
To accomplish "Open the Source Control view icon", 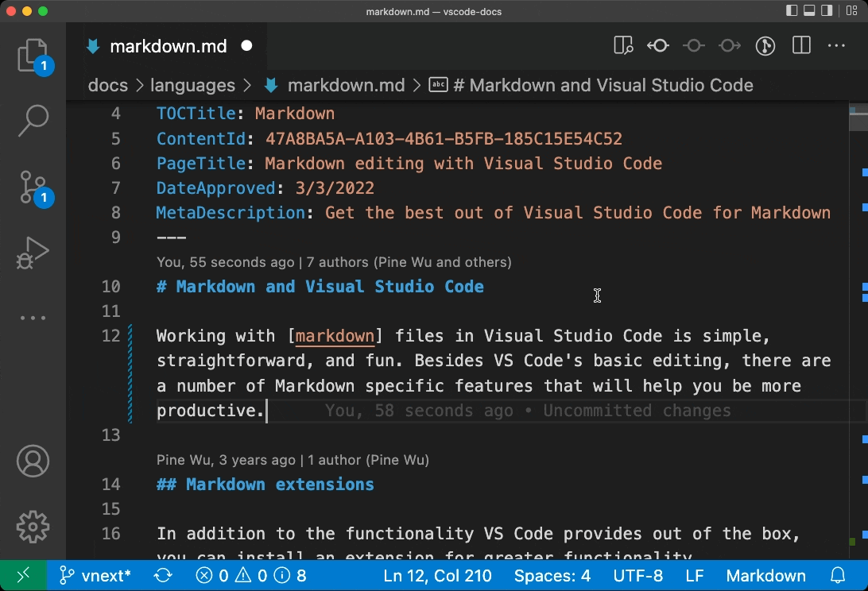I will [x=33, y=187].
